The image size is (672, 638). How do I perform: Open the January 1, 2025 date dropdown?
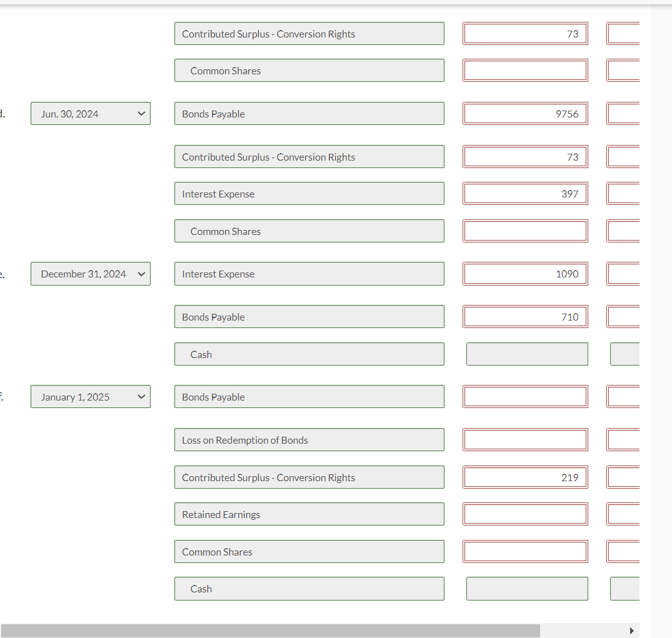click(90, 396)
